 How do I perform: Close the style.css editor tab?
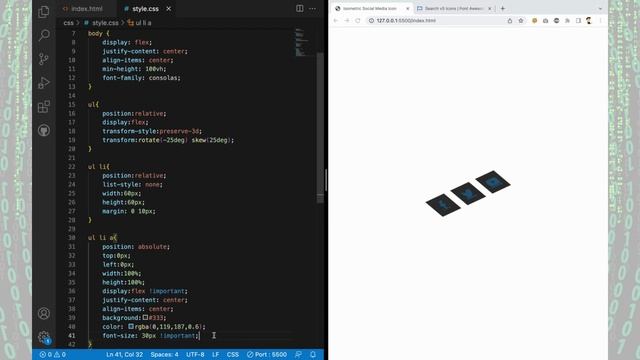(x=169, y=9)
